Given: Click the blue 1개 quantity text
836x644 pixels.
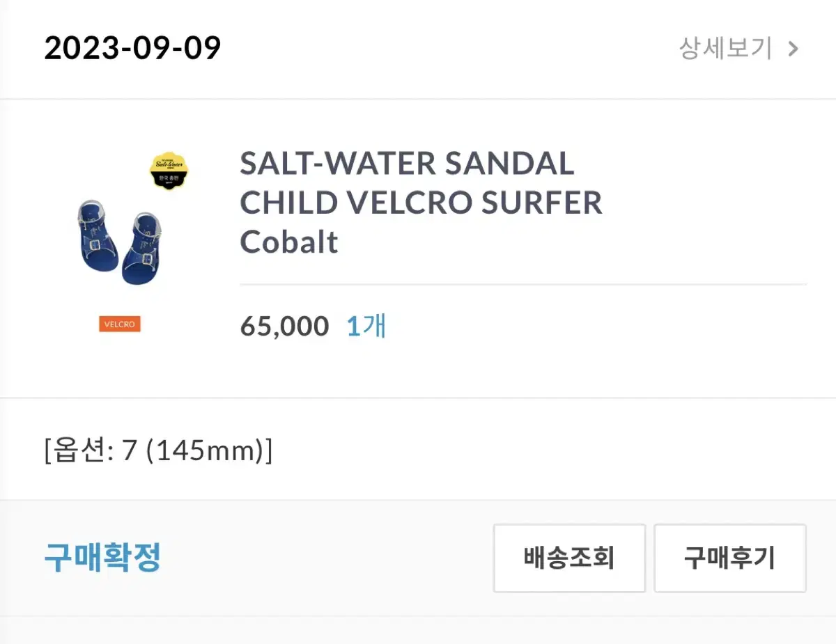Looking at the screenshot, I should click(x=366, y=326).
